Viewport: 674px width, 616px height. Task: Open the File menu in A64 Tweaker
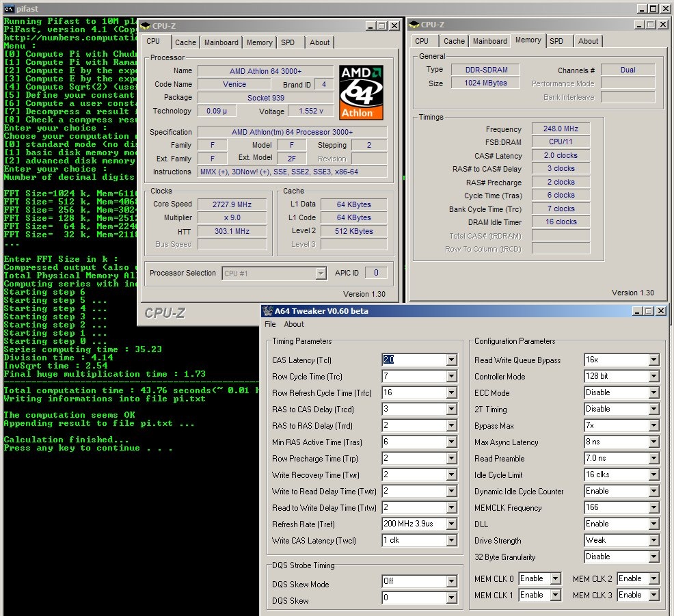coord(270,324)
